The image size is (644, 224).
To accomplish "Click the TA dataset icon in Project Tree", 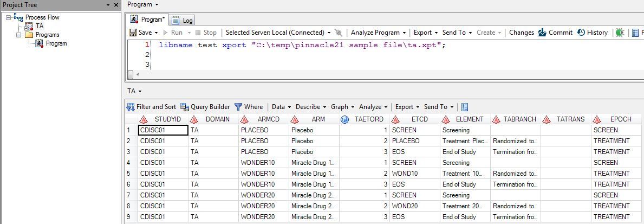I will point(29,26).
